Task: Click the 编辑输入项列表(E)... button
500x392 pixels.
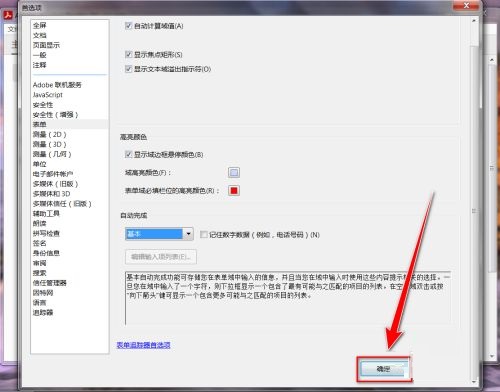Action: click(161, 257)
